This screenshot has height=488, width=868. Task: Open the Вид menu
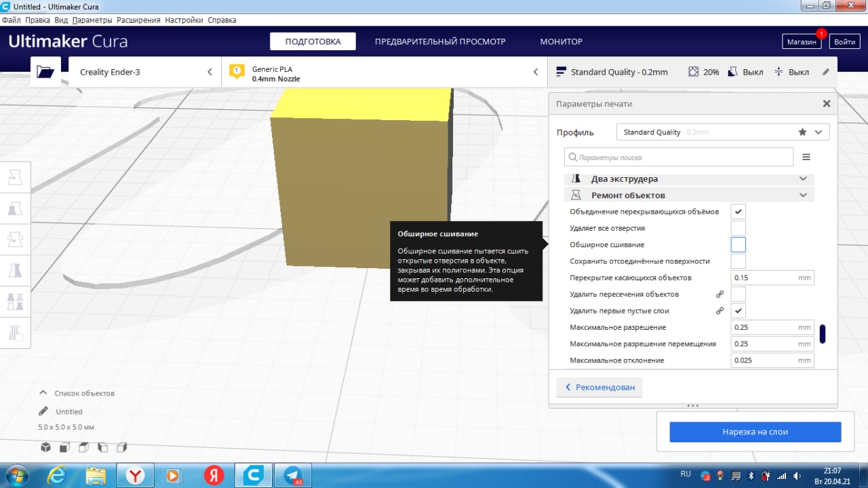pos(61,20)
